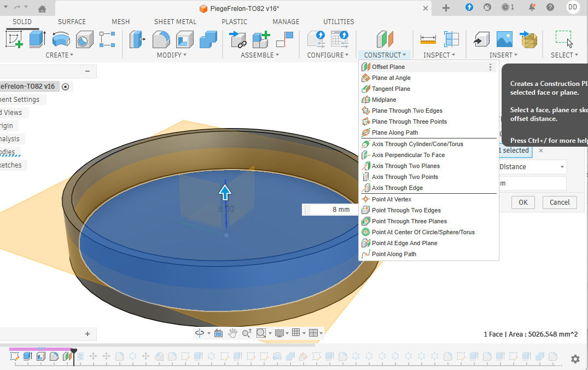Click the Measure ruler icon
Image resolution: width=588 pixels, height=370 pixels.
(428, 39)
